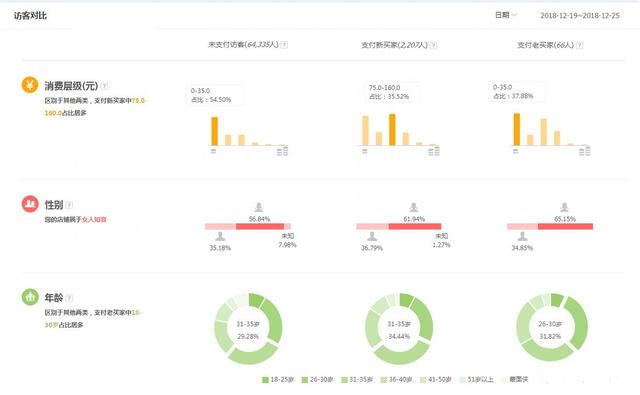Click the 56.84% female percentage label
This screenshot has width=640, height=395.
[259, 219]
